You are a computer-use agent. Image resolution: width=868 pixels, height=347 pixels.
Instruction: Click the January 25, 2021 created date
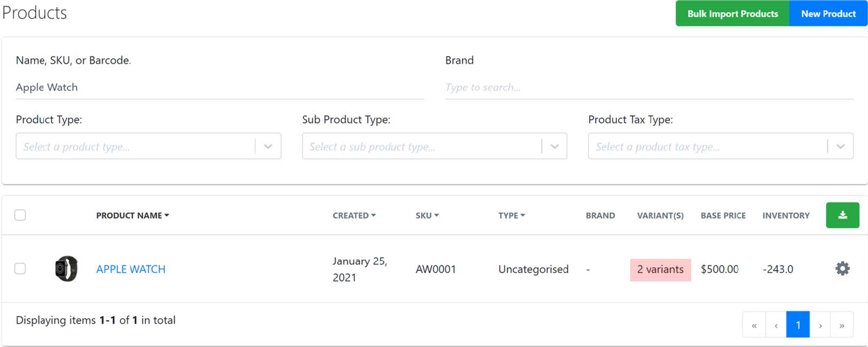[360, 269]
